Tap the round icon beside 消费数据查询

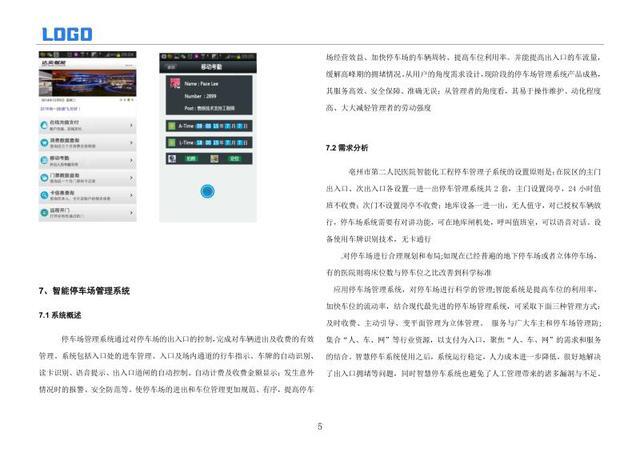[x=44, y=143]
